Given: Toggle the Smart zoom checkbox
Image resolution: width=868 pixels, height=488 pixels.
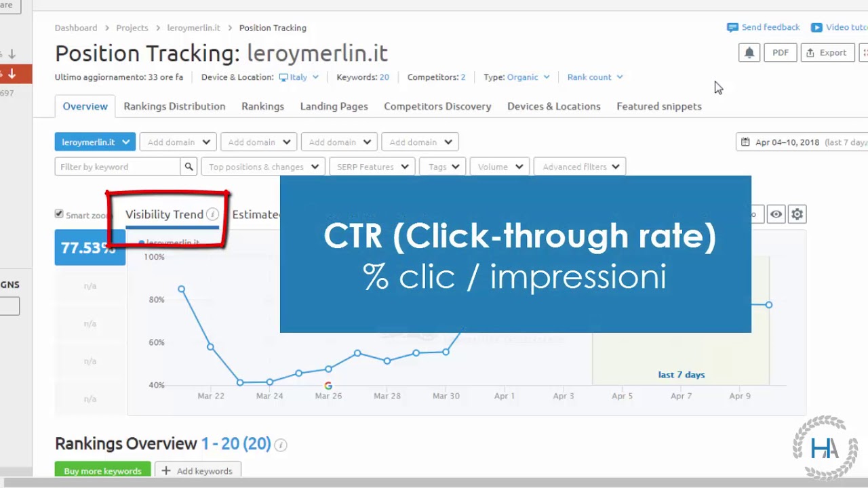Looking at the screenshot, I should point(59,214).
